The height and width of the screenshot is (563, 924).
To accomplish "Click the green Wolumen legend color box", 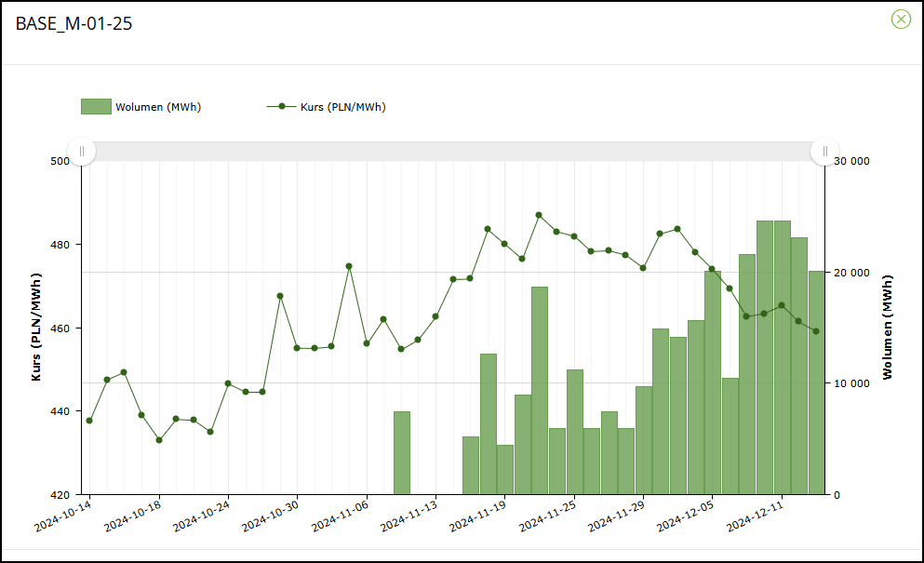I will [96, 107].
